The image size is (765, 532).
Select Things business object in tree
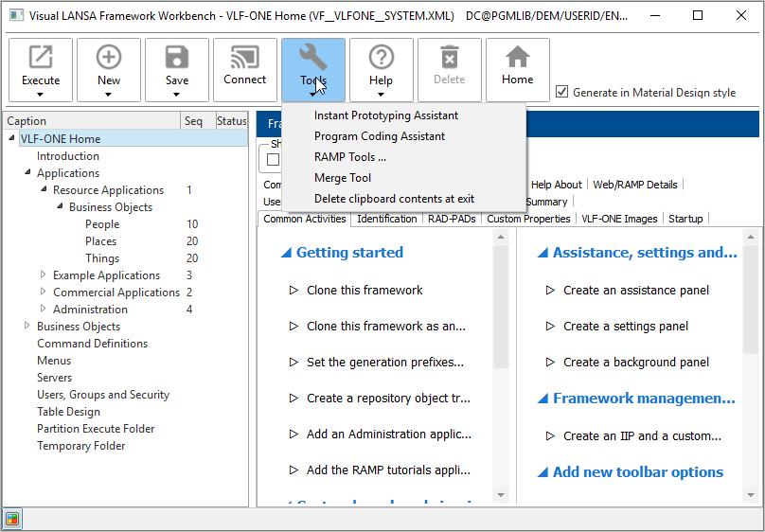coord(102,258)
